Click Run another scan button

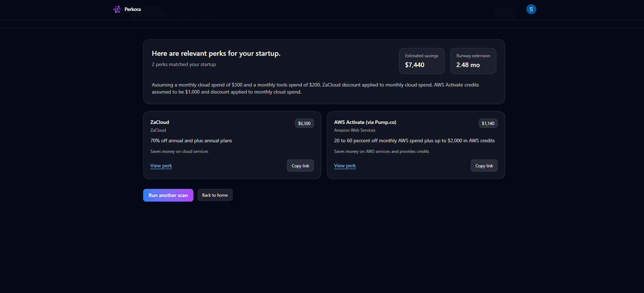[168, 195]
